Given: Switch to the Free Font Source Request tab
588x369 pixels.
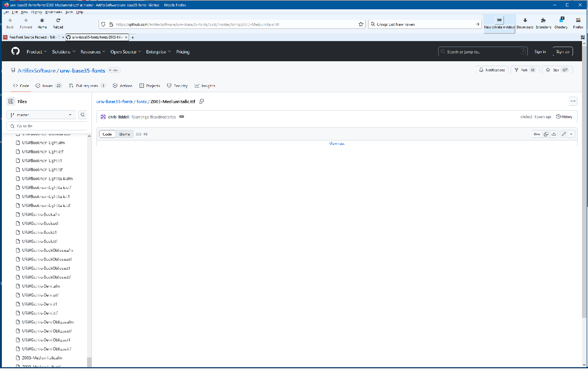Looking at the screenshot, I should [33, 37].
